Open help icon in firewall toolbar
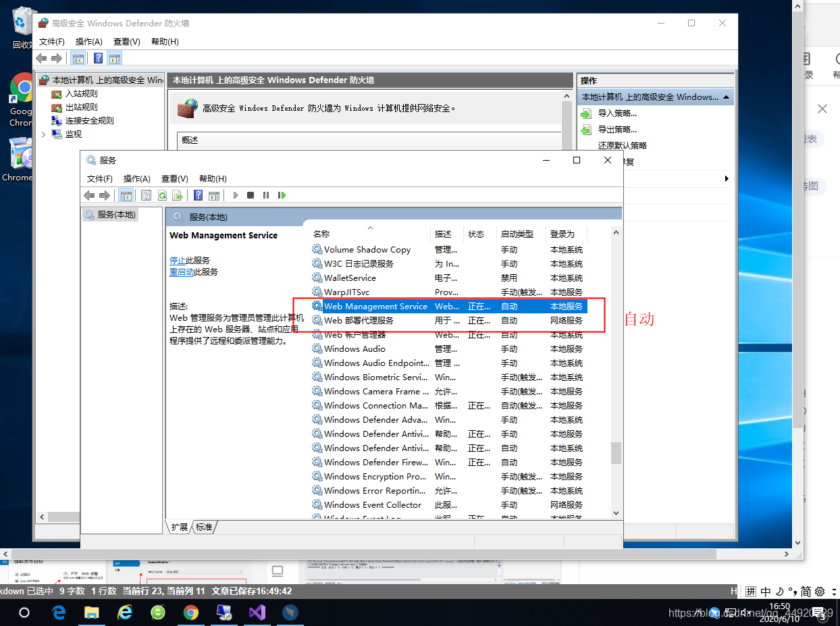This screenshot has width=840, height=626. point(99,58)
